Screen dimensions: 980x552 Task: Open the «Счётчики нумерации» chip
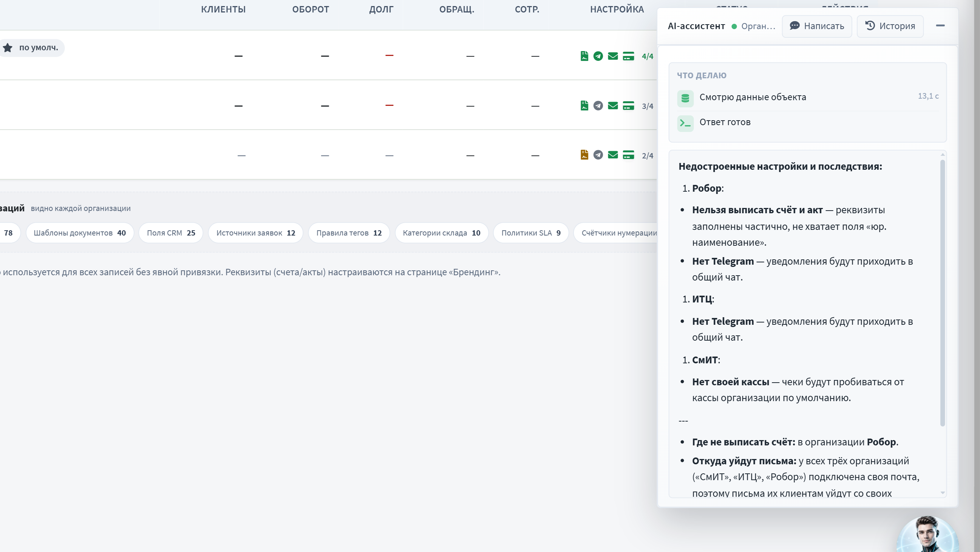615,233
